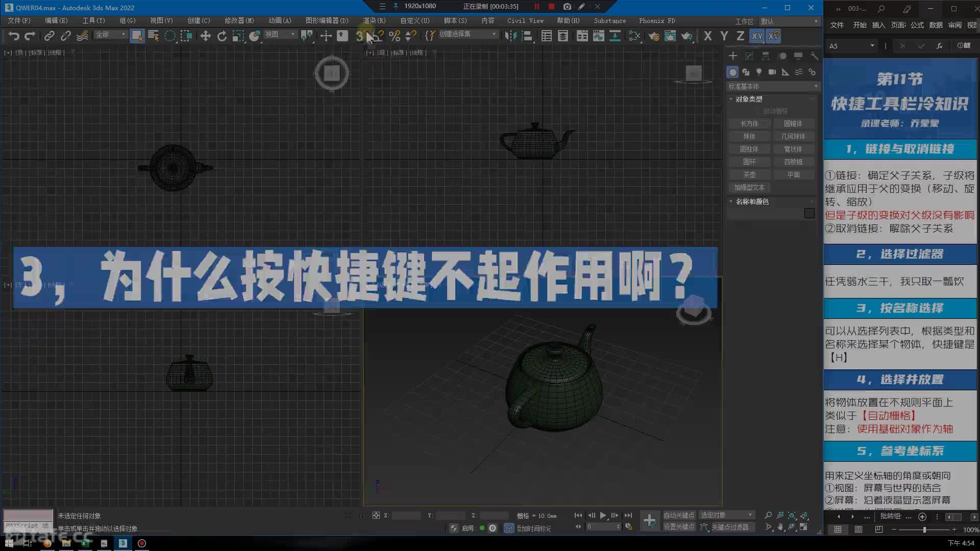Open the Utilities wrench tab
Viewport: 980px width, 551px height.
814,56
